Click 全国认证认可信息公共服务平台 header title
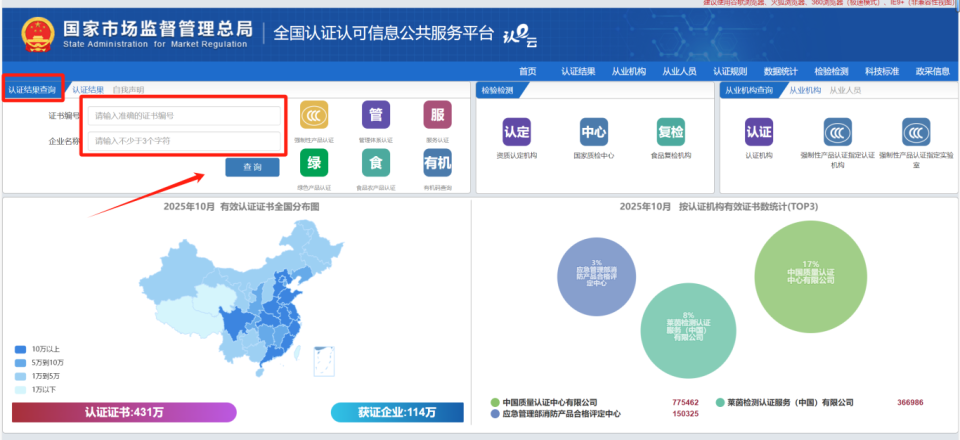 coord(383,34)
